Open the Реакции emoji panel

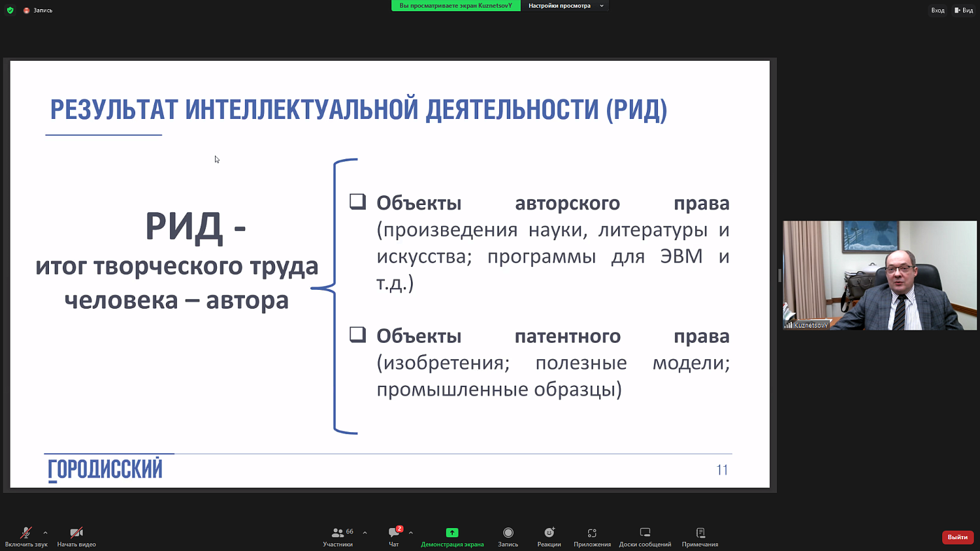click(549, 535)
